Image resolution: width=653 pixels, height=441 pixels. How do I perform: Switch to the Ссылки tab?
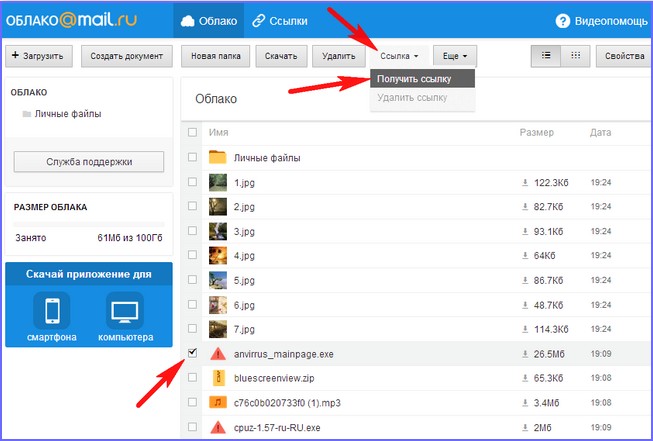tap(280, 21)
